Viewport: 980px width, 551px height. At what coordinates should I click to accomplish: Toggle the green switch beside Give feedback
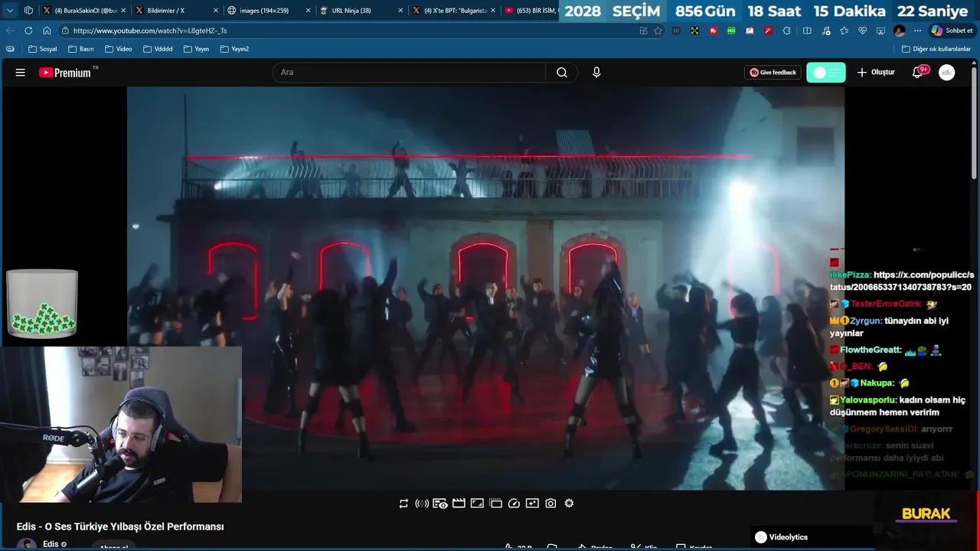click(826, 73)
